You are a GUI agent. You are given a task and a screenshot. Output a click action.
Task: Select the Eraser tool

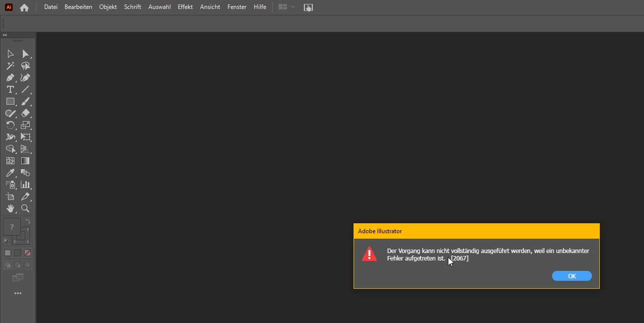click(25, 113)
